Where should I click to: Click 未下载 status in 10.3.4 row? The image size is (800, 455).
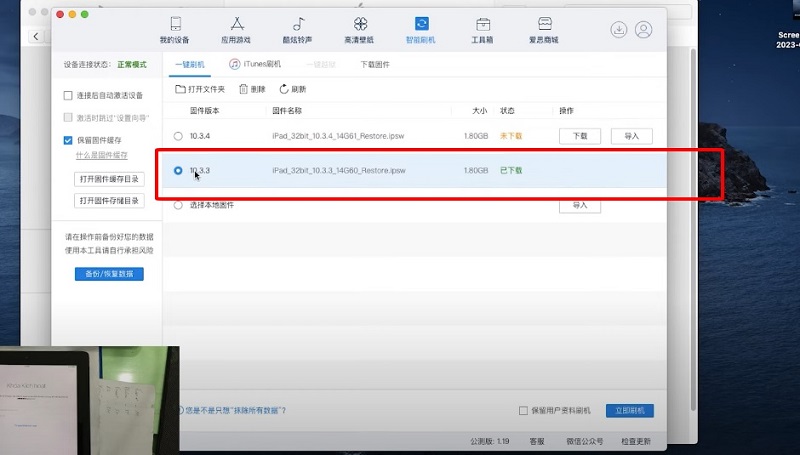coord(511,136)
